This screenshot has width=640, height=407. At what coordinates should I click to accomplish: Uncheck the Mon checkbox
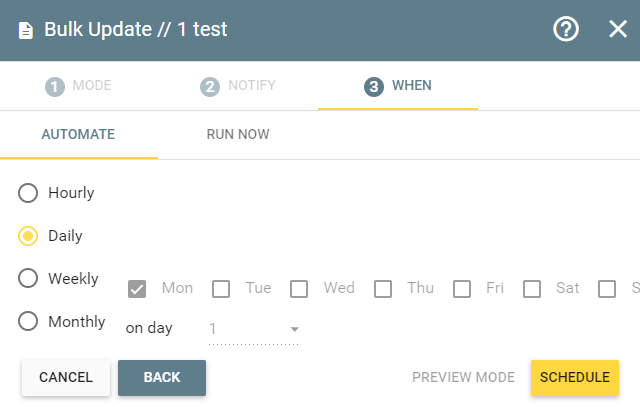click(x=137, y=289)
